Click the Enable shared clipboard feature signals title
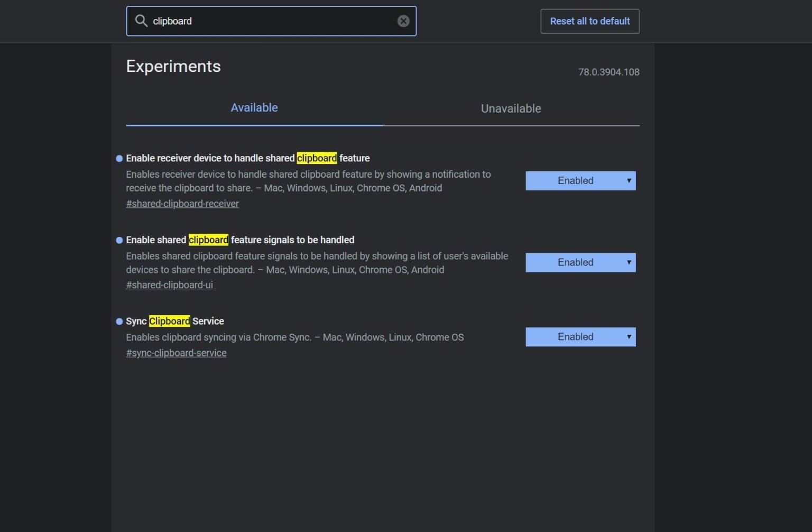The width and height of the screenshot is (812, 532). pyautogui.click(x=240, y=240)
